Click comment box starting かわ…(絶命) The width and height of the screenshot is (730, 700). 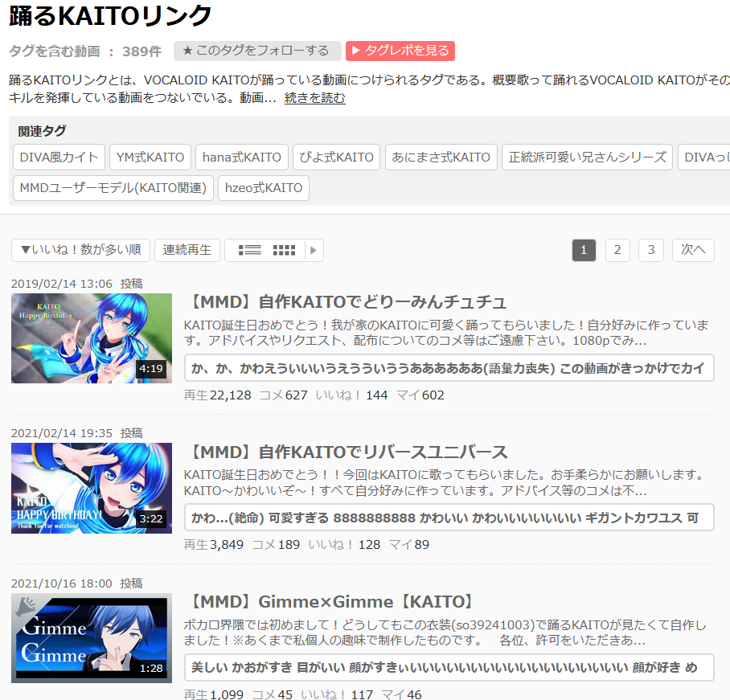coord(449,518)
